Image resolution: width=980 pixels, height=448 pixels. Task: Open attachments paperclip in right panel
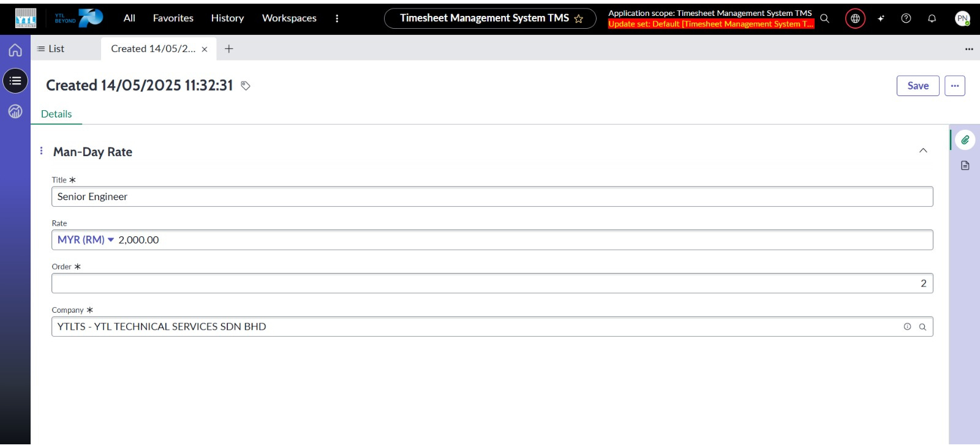[x=965, y=140]
